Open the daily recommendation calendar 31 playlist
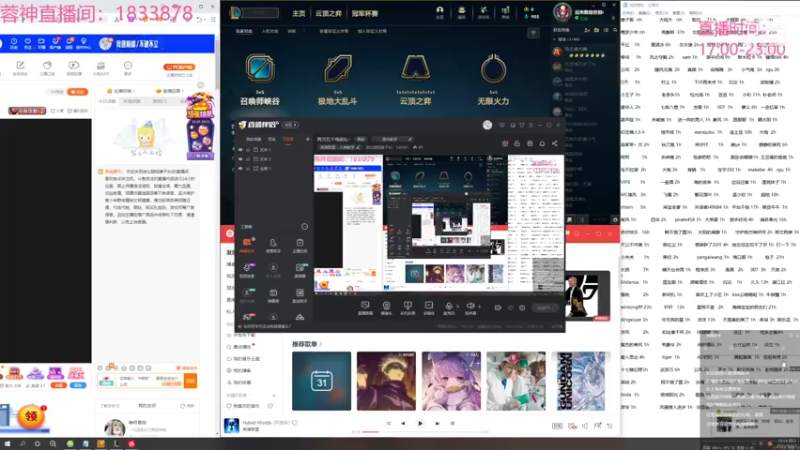Viewport: 800px width, 450px height. click(321, 381)
